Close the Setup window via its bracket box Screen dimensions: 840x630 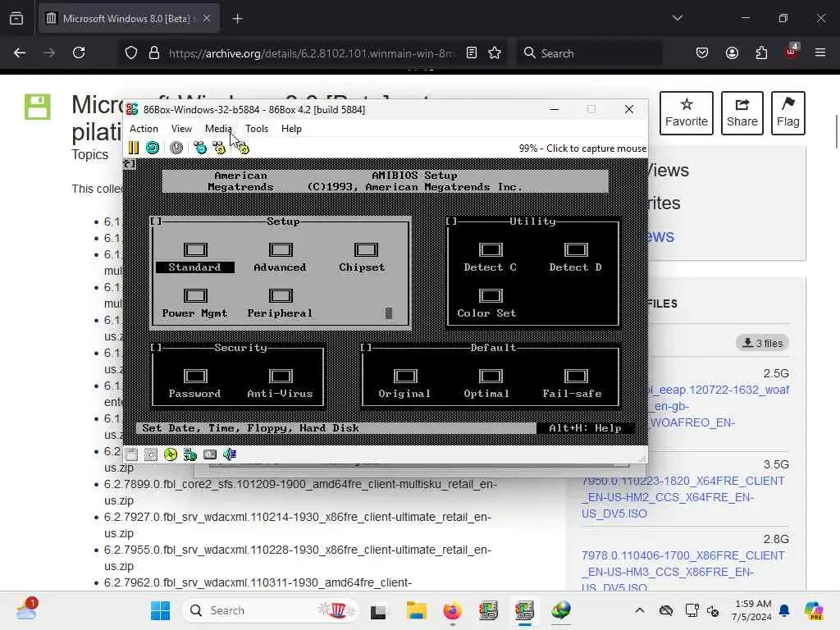point(156,221)
